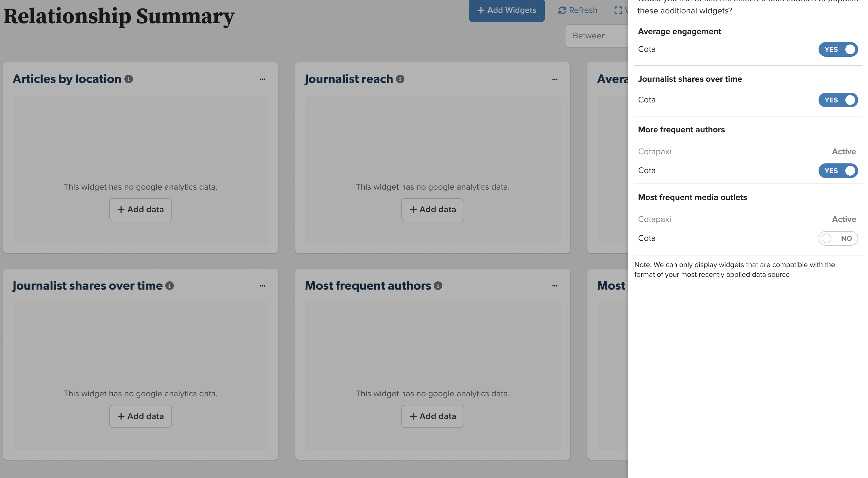
Task: Click the Between date range field
Action: (x=597, y=36)
